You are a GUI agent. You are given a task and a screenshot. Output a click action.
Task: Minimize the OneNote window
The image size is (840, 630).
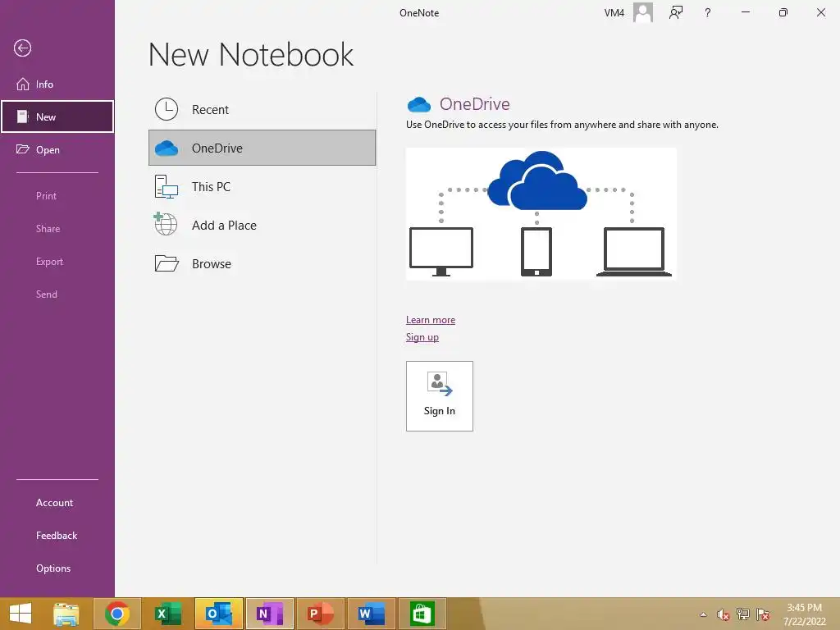[x=745, y=12]
